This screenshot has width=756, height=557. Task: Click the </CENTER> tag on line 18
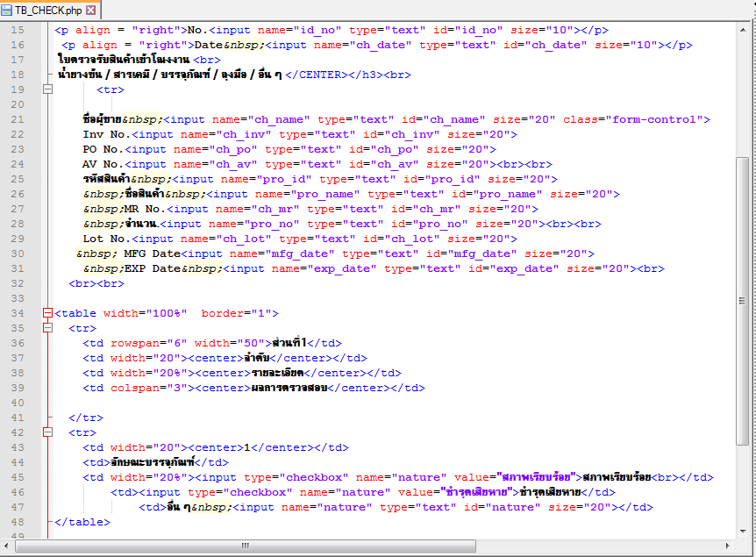[x=317, y=75]
